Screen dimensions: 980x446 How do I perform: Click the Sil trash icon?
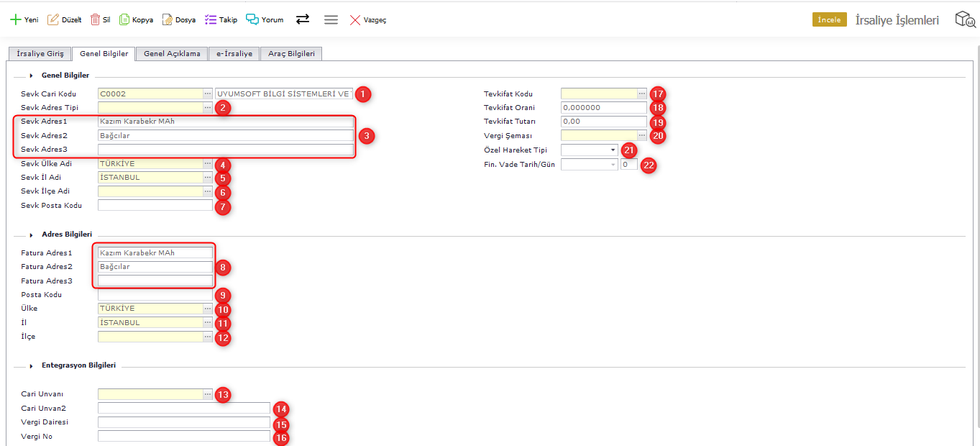click(x=95, y=20)
